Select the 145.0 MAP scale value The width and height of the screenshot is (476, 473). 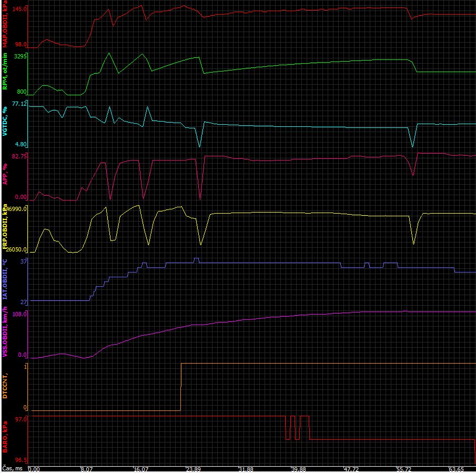pos(20,9)
